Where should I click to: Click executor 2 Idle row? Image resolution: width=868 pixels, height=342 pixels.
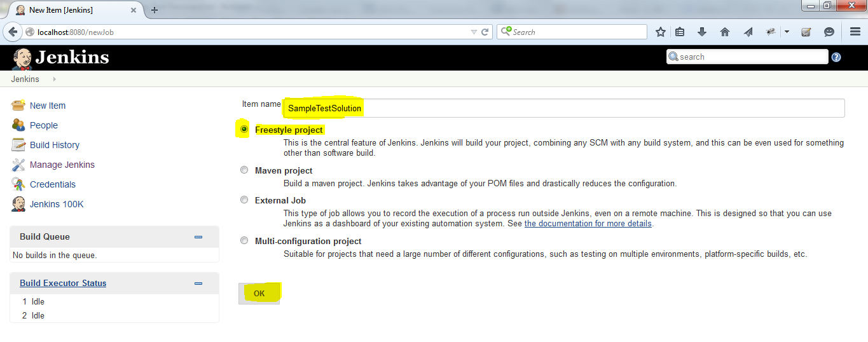(x=114, y=315)
